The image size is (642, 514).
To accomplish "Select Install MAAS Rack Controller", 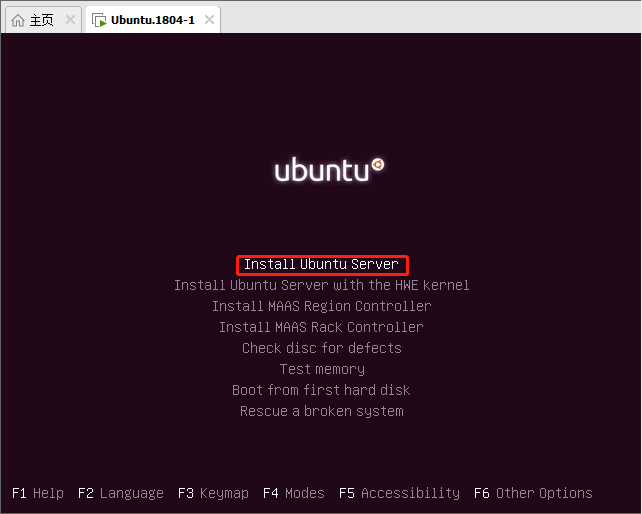I will (x=321, y=327).
